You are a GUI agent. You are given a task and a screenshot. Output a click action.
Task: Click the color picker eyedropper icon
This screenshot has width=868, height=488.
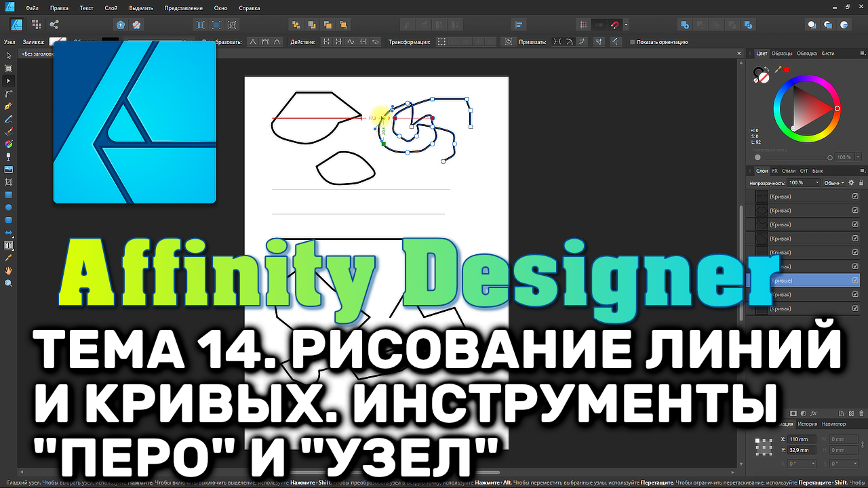(x=778, y=70)
